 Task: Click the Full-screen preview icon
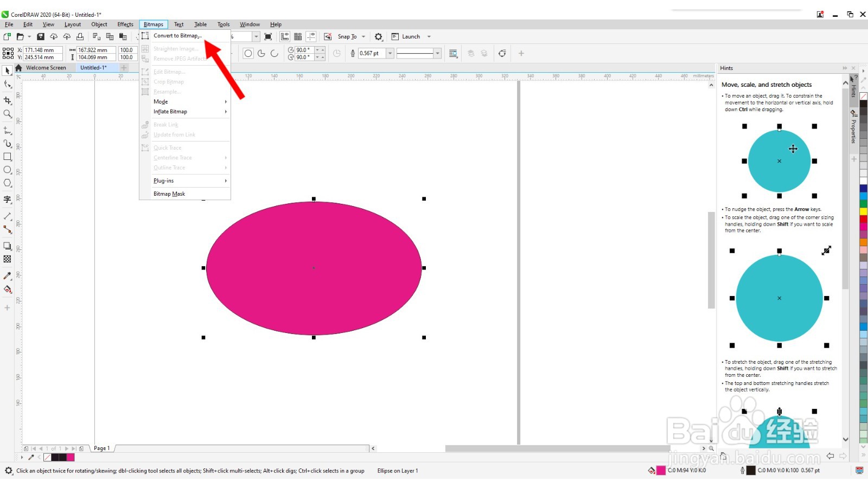(x=268, y=36)
